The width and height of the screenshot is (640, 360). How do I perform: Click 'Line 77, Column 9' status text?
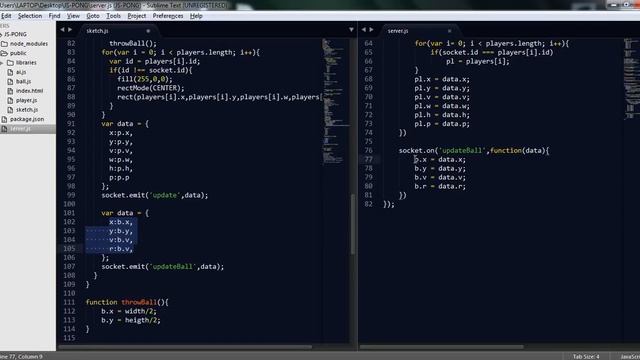pyautogui.click(x=21, y=356)
